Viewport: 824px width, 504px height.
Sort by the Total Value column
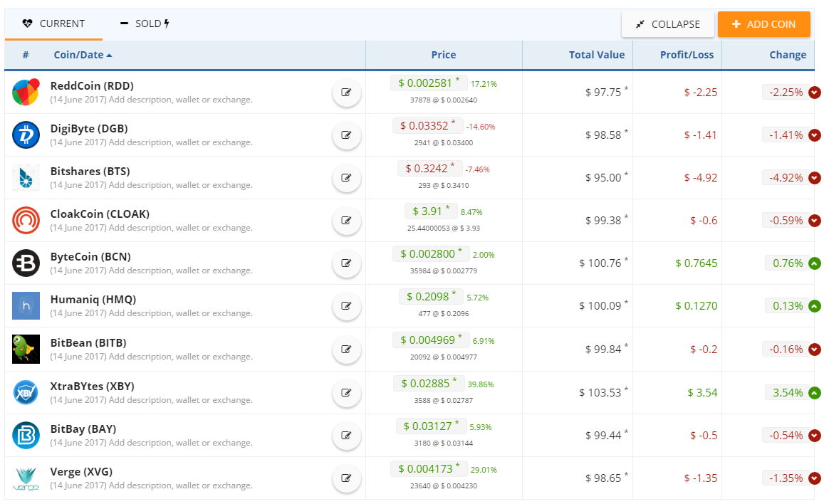tap(596, 55)
